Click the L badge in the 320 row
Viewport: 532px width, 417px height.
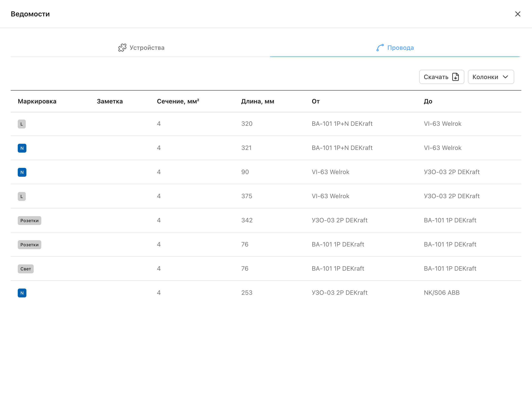coord(22,124)
